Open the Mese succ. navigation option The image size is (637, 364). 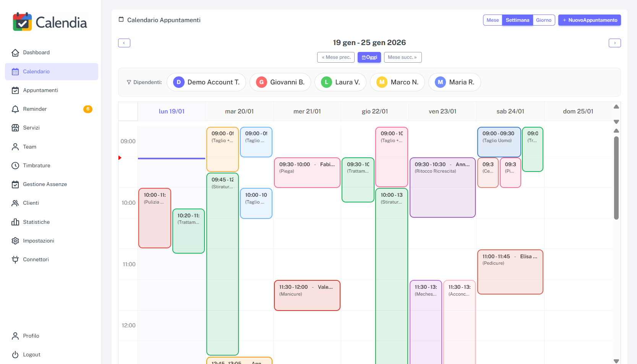pyautogui.click(x=403, y=57)
